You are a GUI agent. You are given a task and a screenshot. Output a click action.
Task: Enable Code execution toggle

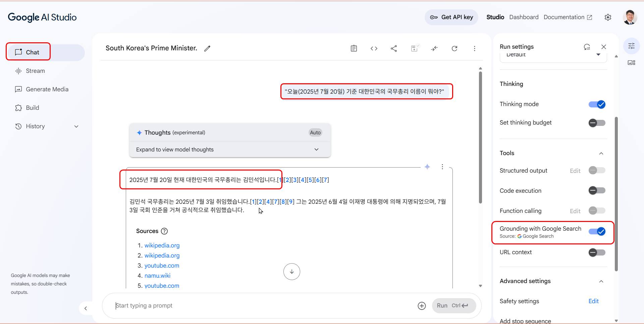click(597, 191)
